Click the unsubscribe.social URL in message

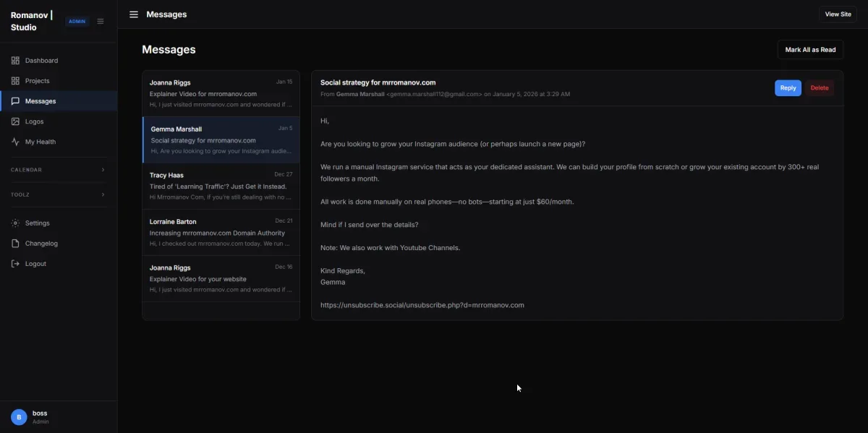point(422,305)
